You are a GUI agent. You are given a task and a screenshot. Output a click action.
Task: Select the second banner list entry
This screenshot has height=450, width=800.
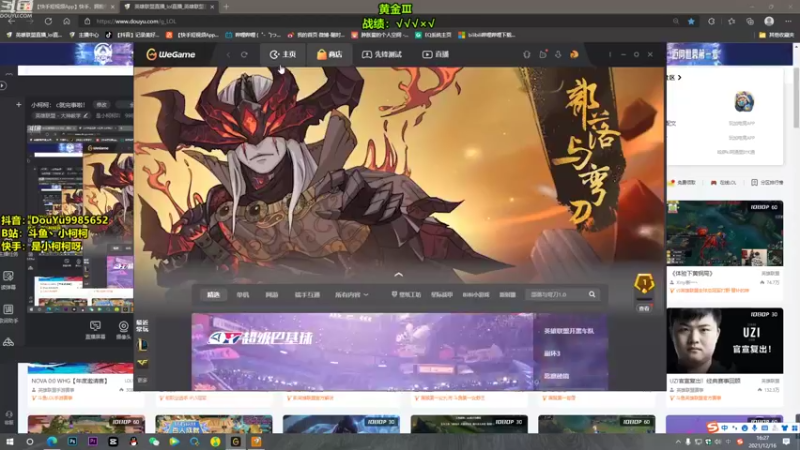click(x=552, y=353)
